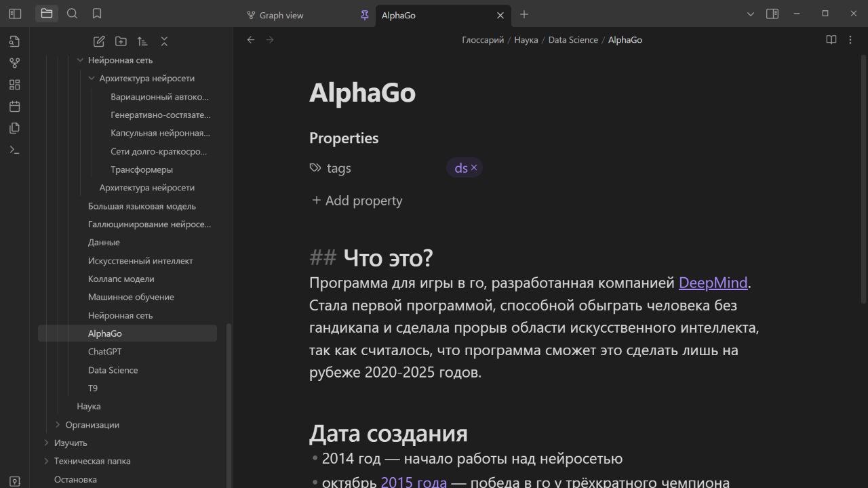Open the search pane icon
Viewport: 868px width, 488px height.
pos(72,14)
